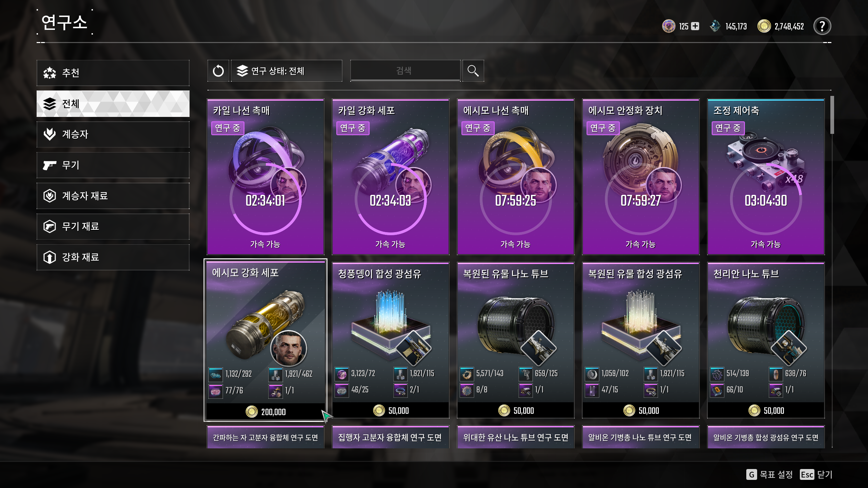Click the 추천 star cluster icon
The width and height of the screenshot is (868, 488).
(50, 73)
